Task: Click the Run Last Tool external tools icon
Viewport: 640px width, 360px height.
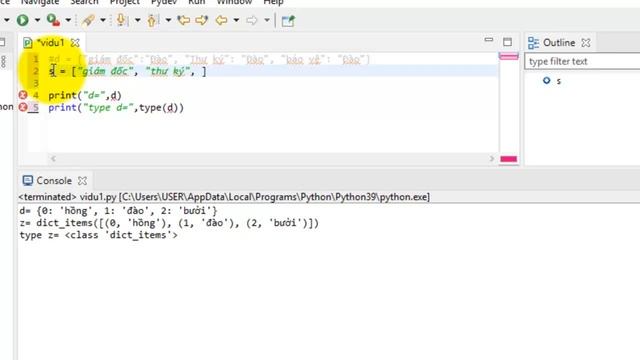Action: point(53,20)
